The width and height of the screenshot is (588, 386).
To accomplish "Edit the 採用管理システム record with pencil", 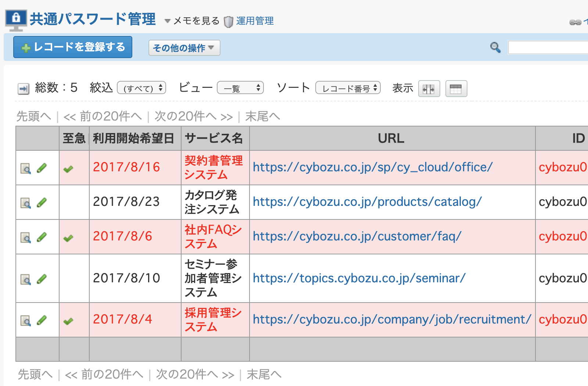I will click(42, 320).
